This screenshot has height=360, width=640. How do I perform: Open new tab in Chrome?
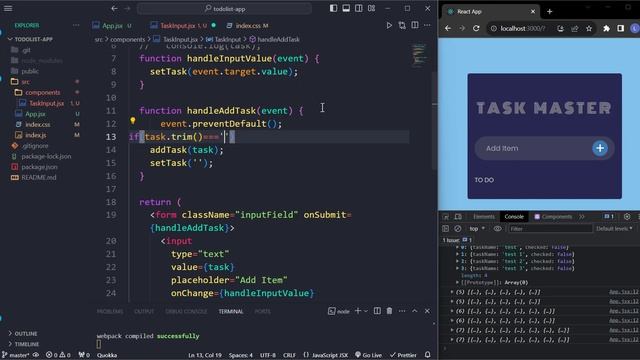(x=549, y=11)
